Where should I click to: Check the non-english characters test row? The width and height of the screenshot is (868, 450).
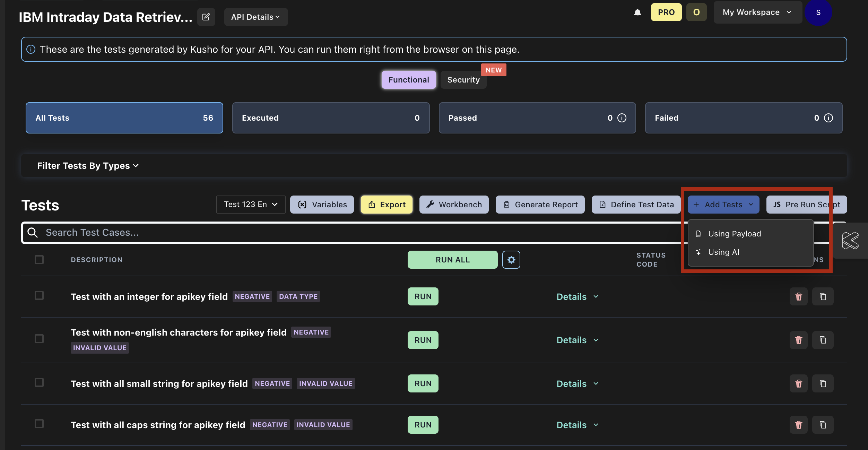(x=39, y=339)
